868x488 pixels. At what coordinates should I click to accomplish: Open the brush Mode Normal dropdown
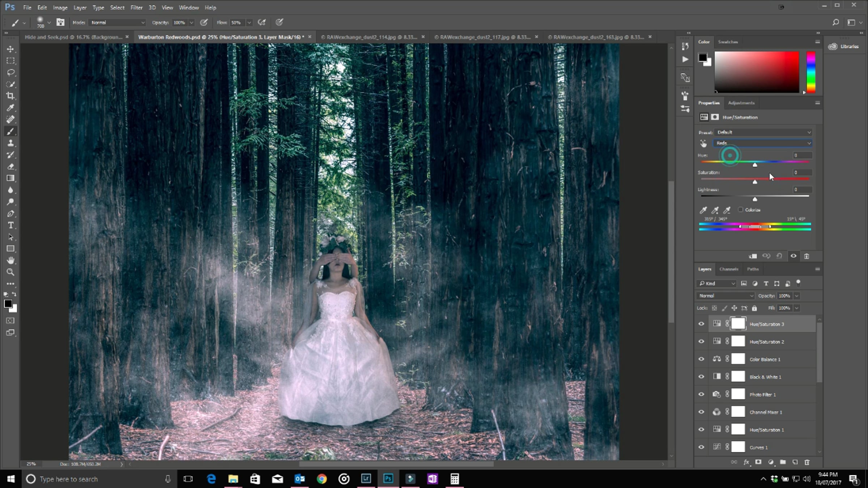117,22
